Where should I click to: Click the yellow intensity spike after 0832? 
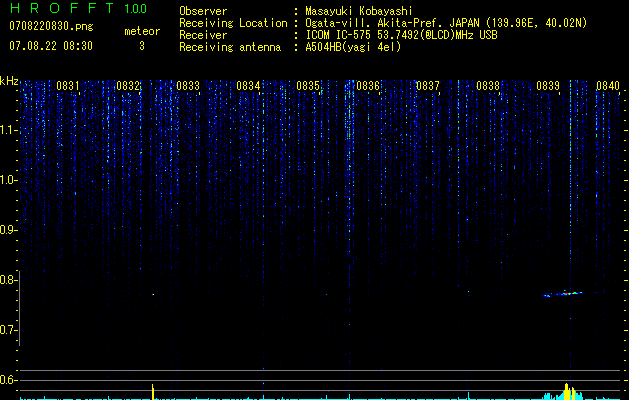click(153, 392)
